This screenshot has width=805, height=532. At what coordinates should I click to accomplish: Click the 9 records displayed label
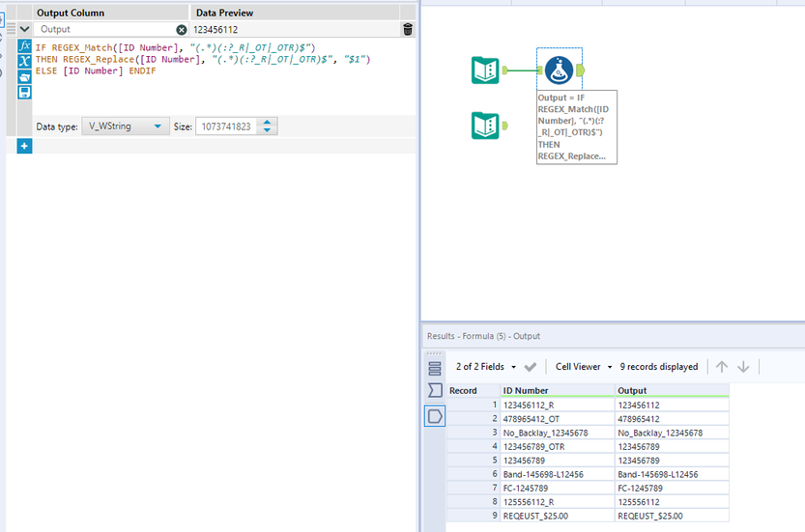(659, 367)
